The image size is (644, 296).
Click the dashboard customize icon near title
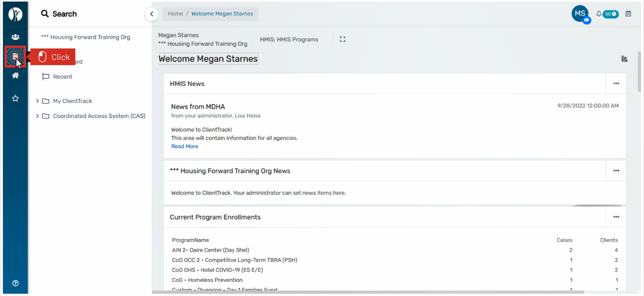point(624,59)
